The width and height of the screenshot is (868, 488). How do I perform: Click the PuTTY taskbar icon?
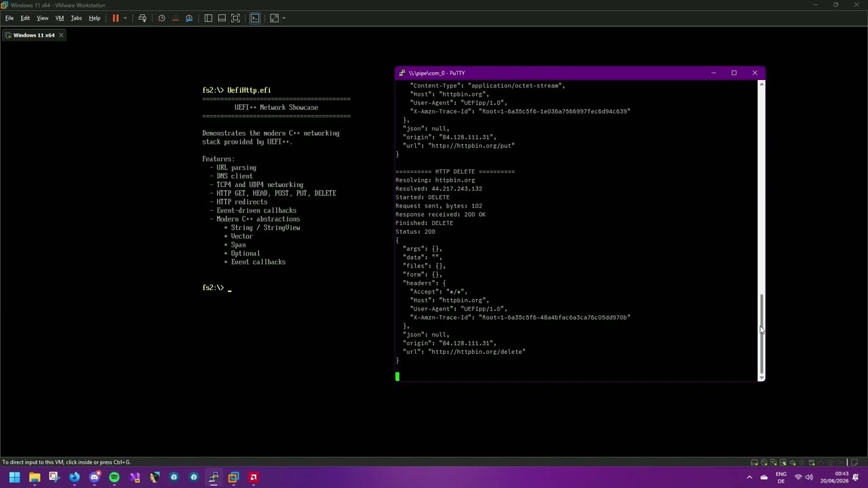(x=214, y=477)
